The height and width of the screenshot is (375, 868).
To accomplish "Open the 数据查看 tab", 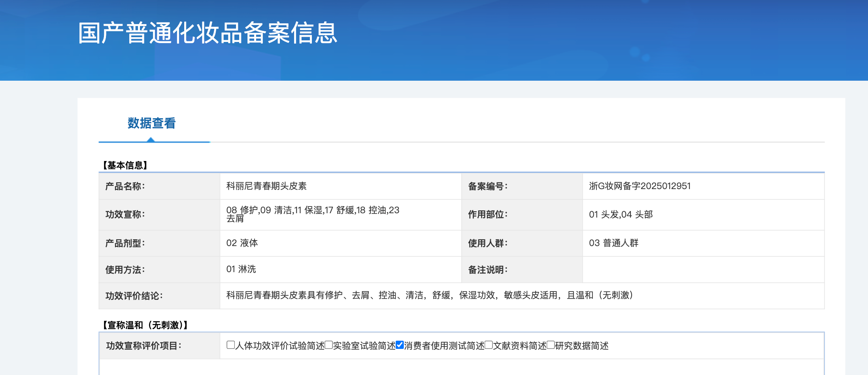I will pos(151,123).
